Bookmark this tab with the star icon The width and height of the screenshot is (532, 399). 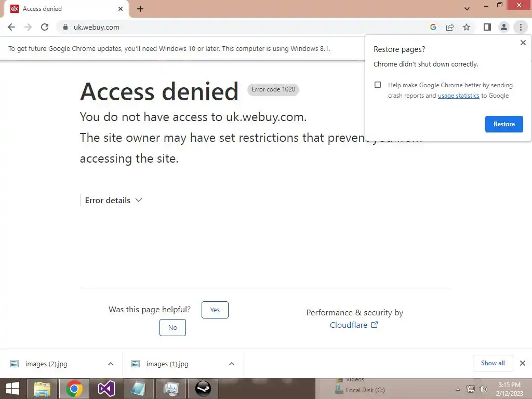coord(467,27)
